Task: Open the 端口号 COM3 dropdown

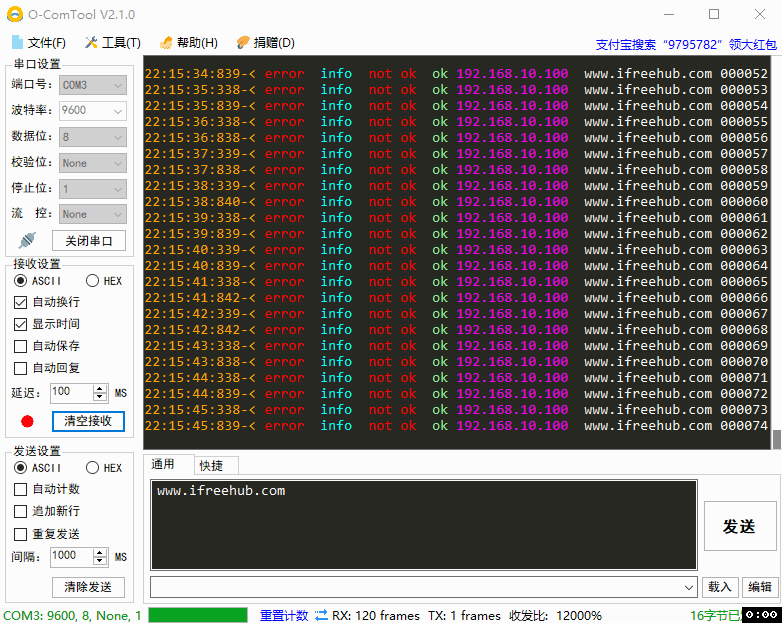Action: pyautogui.click(x=93, y=85)
